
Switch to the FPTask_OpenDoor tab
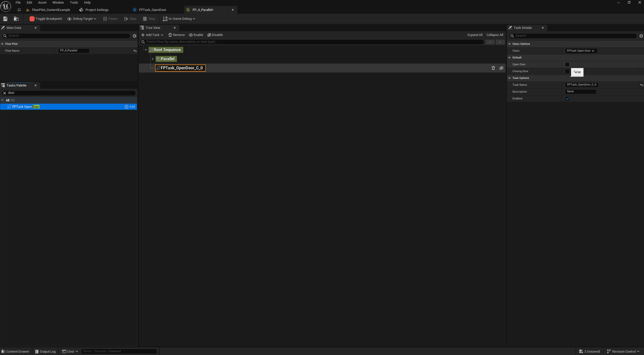coord(153,10)
